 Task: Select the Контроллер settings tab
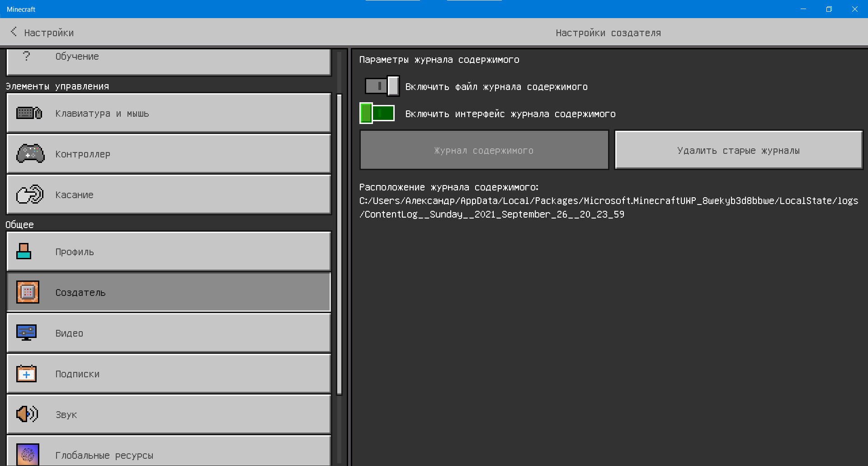[x=169, y=154]
